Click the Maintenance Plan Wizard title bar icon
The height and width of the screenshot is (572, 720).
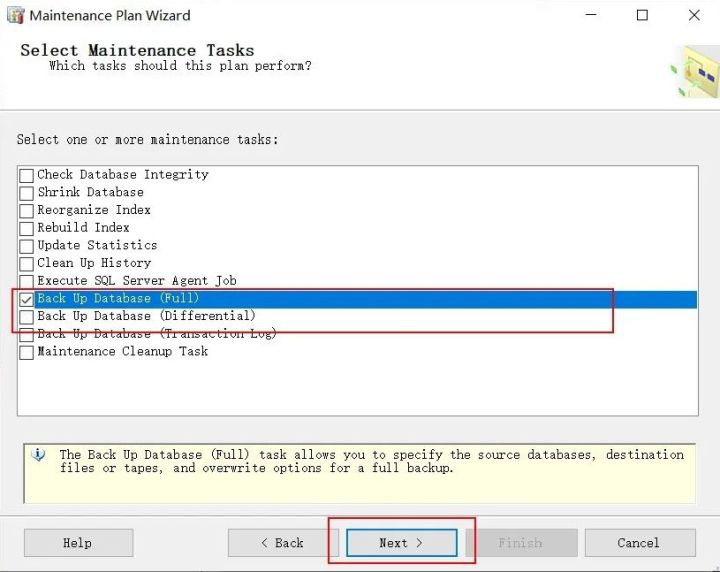coord(15,15)
